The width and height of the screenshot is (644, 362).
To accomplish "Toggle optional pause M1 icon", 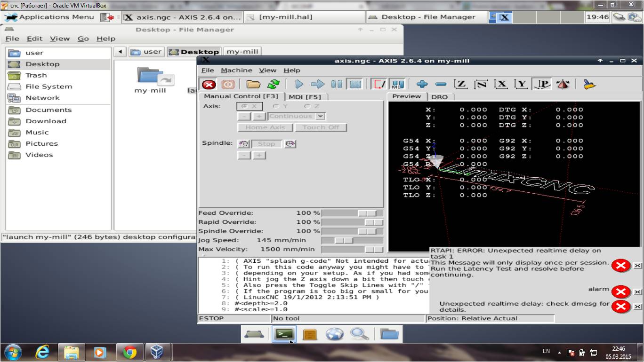I will pos(398,85).
